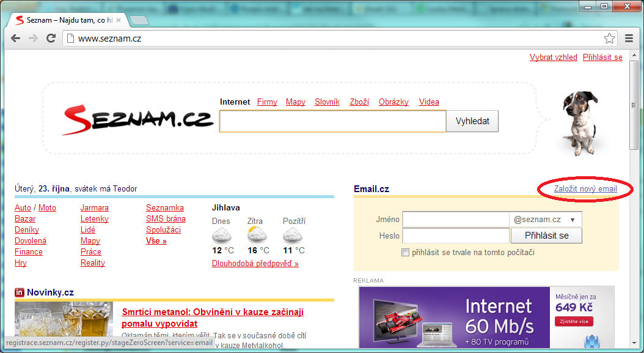Reload the page with the refresh icon

click(x=51, y=39)
